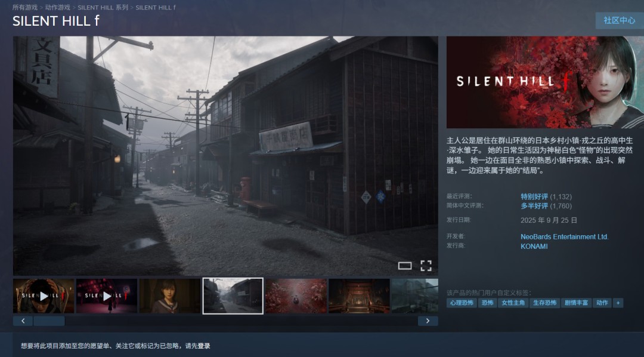Go to 动作游戏 breadcrumb category
This screenshot has width=644, height=357.
click(x=57, y=8)
